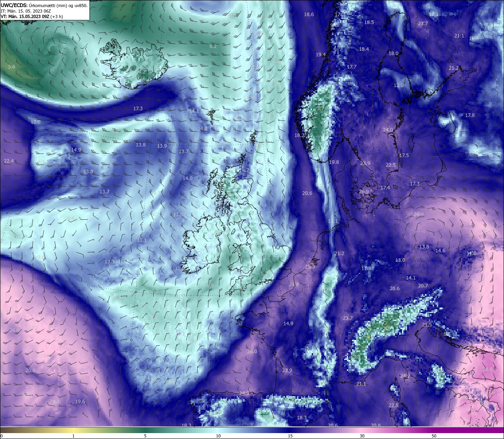Select the 22.4 value label

pyautogui.click(x=9, y=161)
